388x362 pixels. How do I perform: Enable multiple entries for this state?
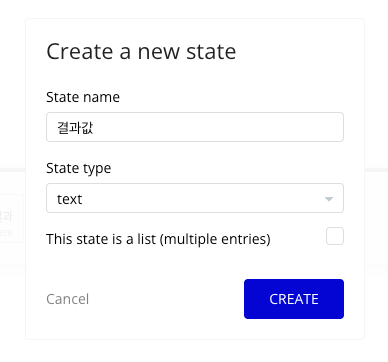pos(335,236)
